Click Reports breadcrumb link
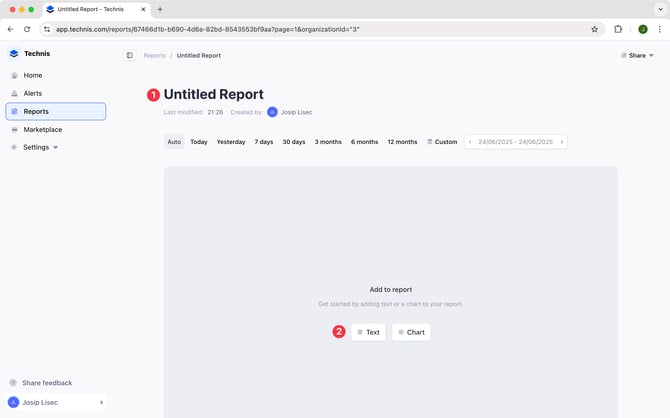 tap(154, 56)
